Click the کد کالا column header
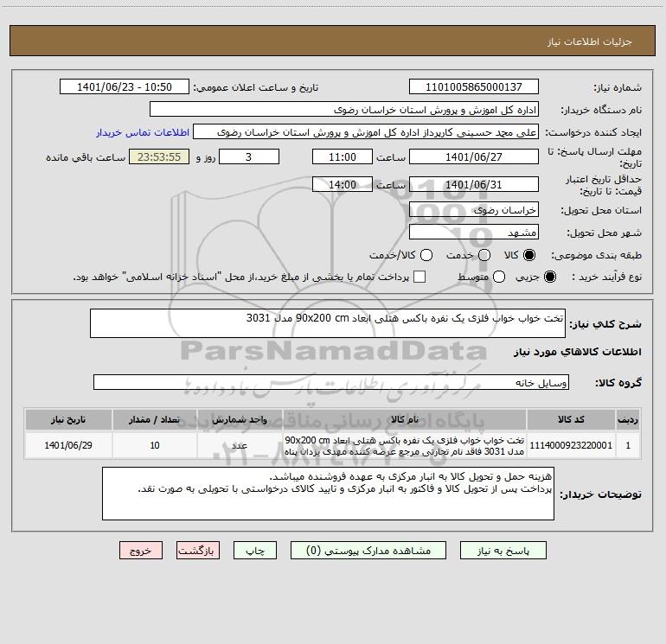The width and height of the screenshot is (666, 644). [x=571, y=419]
